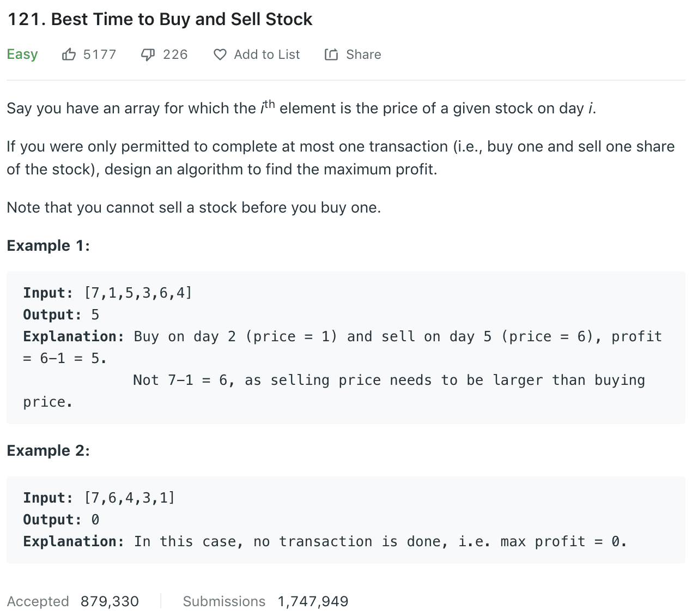Click the Easy difficulty label

tap(22, 55)
